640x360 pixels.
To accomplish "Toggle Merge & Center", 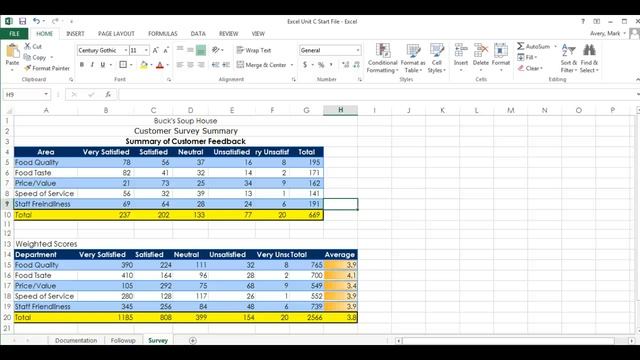I will click(262, 64).
